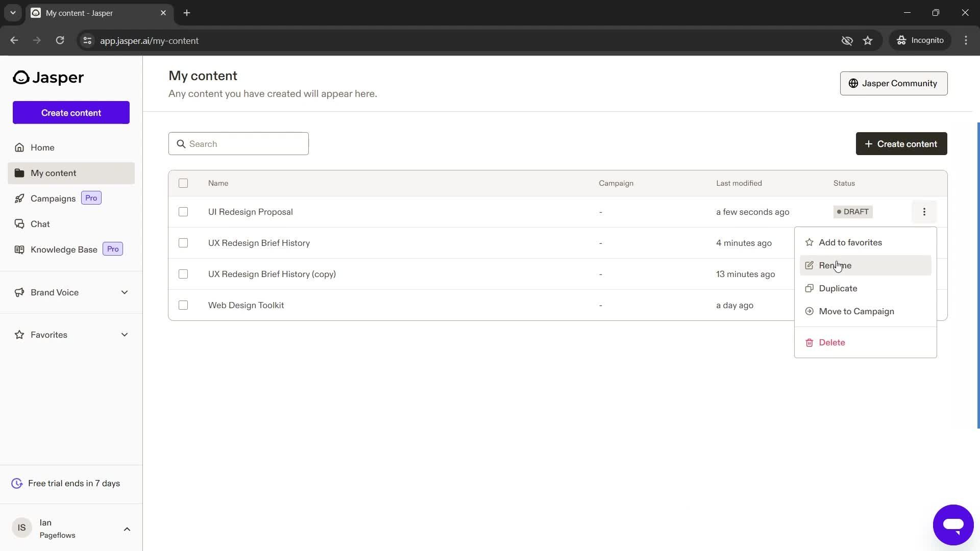Select Rename from context menu
980x551 pixels.
pos(835,265)
